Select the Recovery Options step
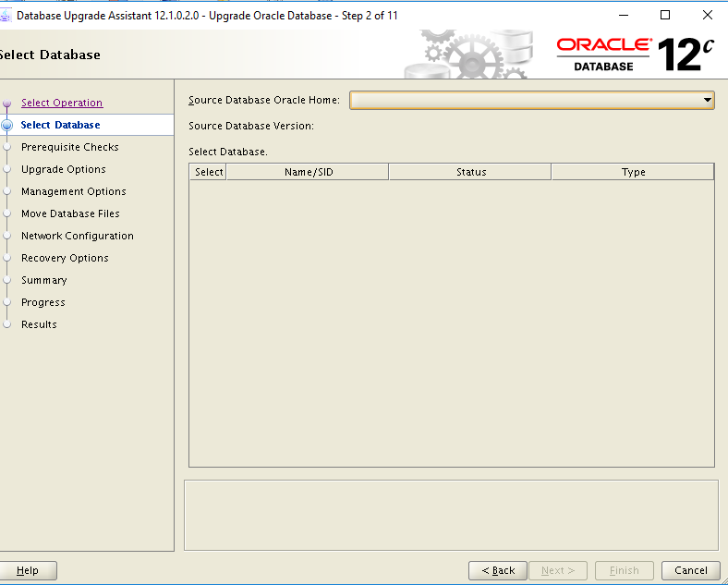 tap(65, 258)
